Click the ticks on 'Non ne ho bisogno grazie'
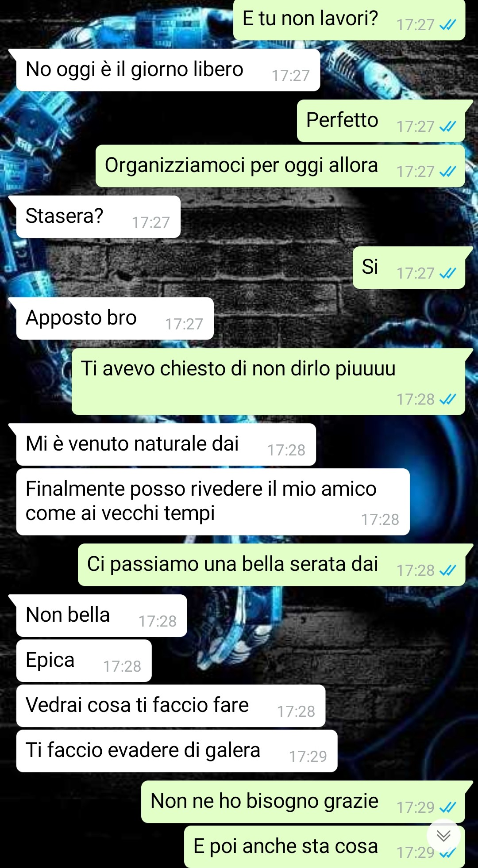Image resolution: width=478 pixels, height=868 pixels. pyautogui.click(x=447, y=808)
